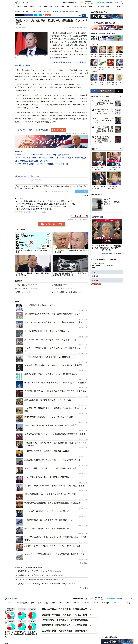138x644 pixels.
Task: Share the article via the black X button
Action: (20, 15)
